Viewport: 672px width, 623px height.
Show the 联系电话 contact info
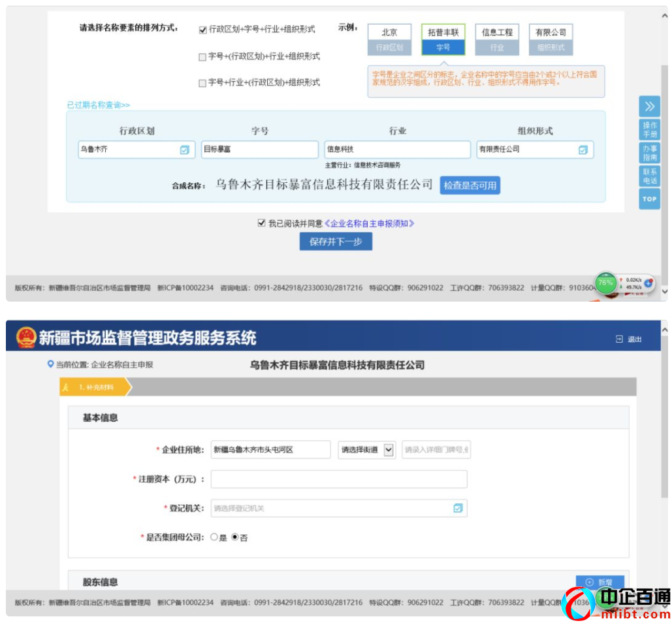pos(649,175)
